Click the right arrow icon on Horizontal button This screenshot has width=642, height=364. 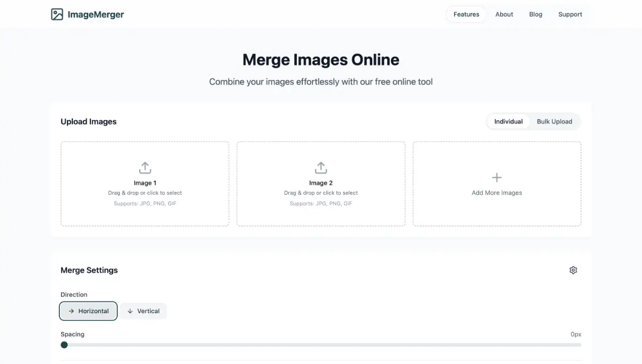tap(70, 311)
